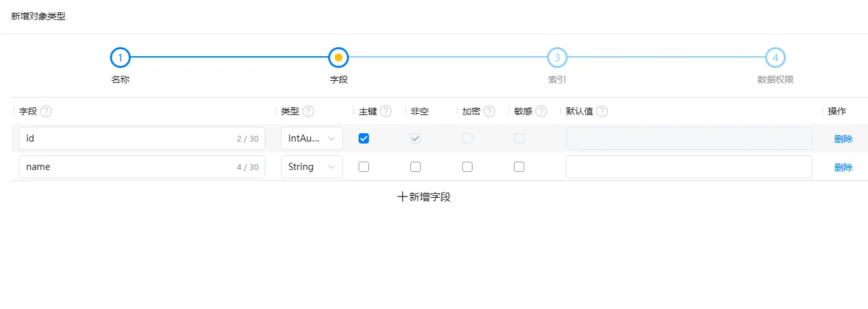868x309 pixels.
Task: Check 加密 checkbox in the name row
Action: tap(467, 167)
